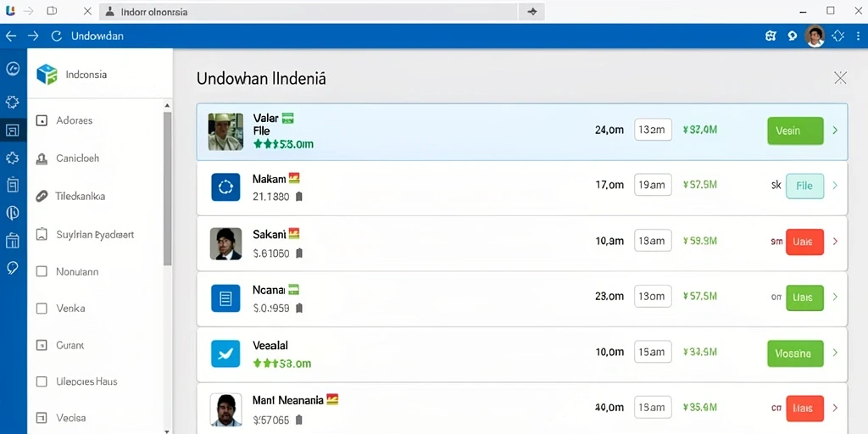868x434 pixels.
Task: Tick the Nonuiann checkbox
Action: click(42, 271)
